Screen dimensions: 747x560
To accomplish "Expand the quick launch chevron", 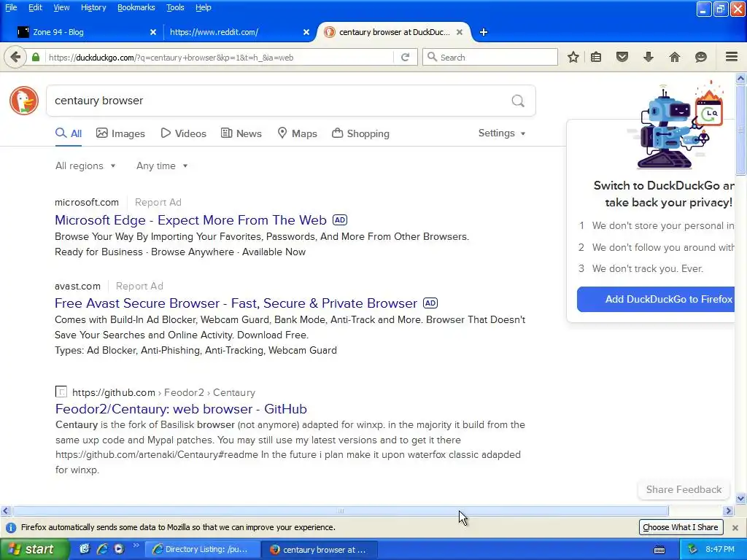I will tap(136, 545).
